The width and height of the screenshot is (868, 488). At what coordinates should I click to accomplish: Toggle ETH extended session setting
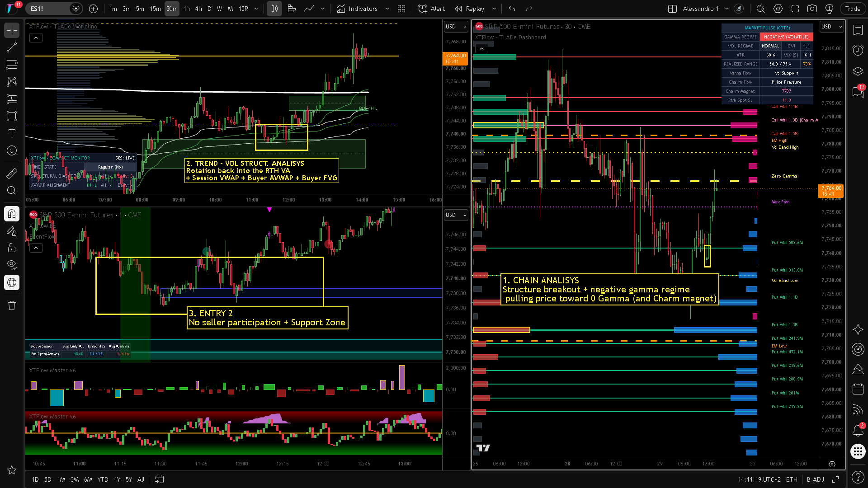pyautogui.click(x=792, y=479)
